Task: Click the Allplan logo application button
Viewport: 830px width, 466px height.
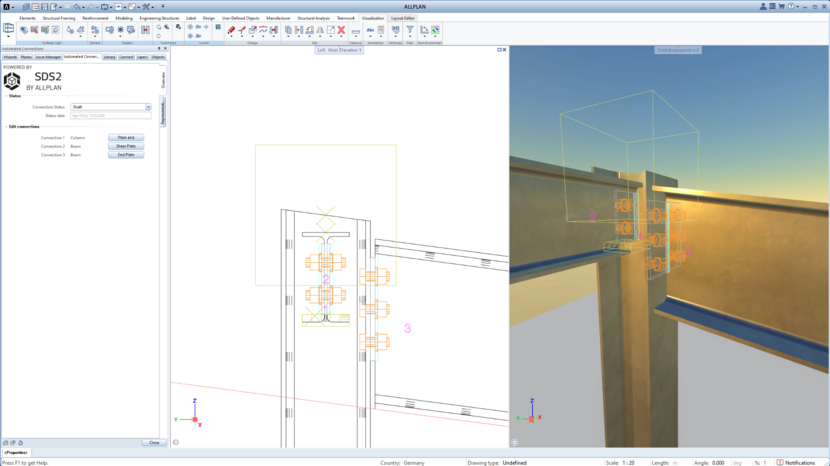Action: [x=6, y=5]
